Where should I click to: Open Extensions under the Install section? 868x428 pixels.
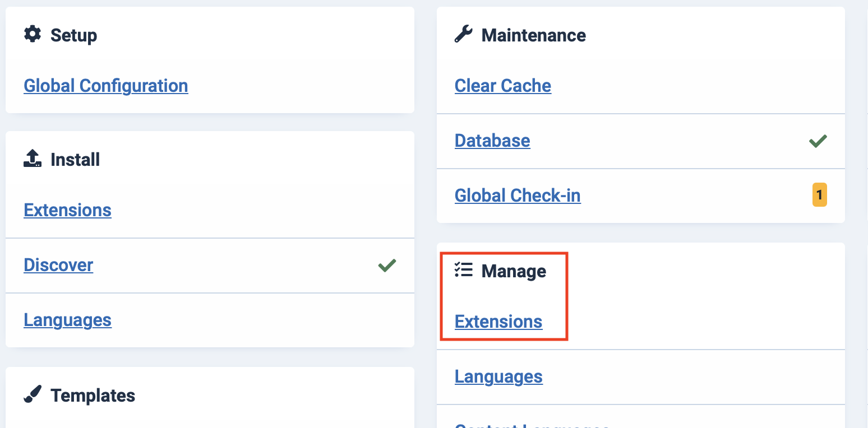click(67, 210)
